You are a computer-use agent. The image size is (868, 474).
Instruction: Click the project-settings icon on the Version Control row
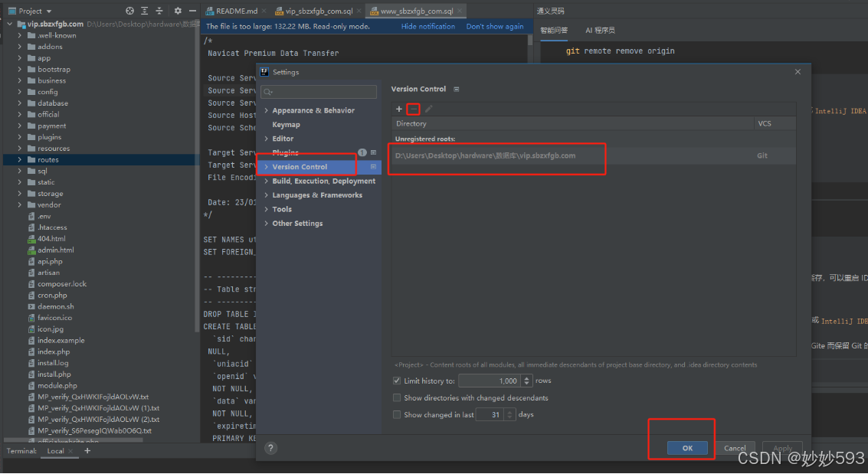tap(373, 166)
